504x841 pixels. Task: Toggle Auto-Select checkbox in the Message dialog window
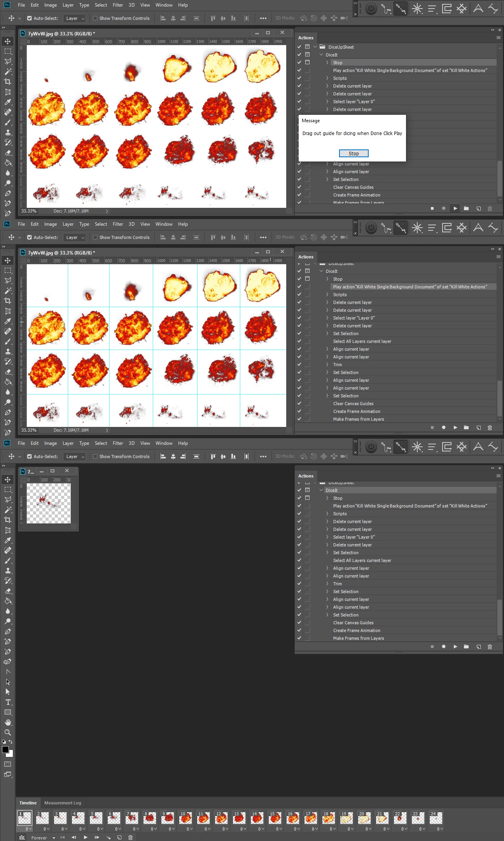click(30, 18)
